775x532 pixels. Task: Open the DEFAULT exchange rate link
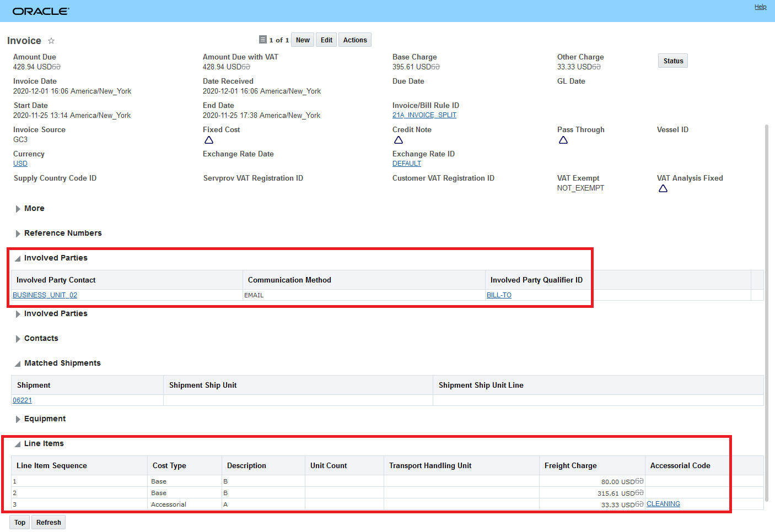point(407,164)
